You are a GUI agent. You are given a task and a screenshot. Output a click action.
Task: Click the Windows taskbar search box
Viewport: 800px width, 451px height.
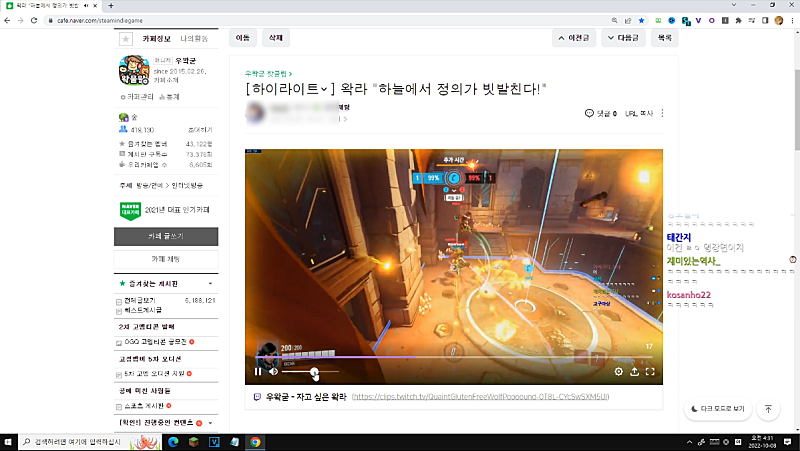(x=89, y=442)
